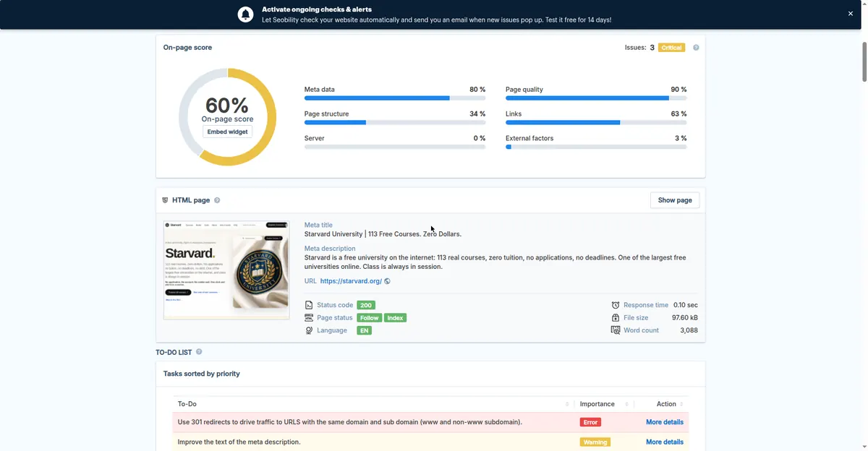
Task: Click the 'Use 301 redirects' to-do row text
Action: [x=350, y=422]
